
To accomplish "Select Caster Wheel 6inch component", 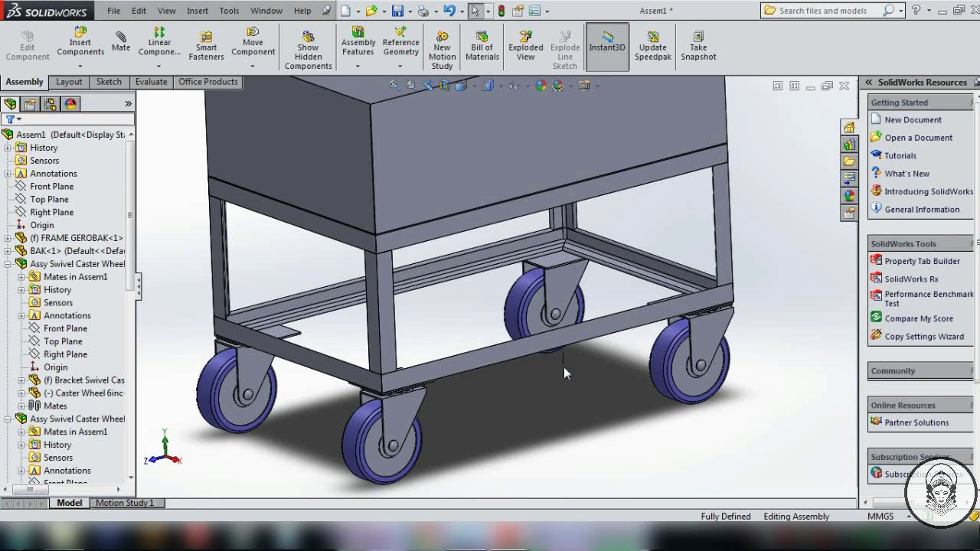I will click(83, 393).
